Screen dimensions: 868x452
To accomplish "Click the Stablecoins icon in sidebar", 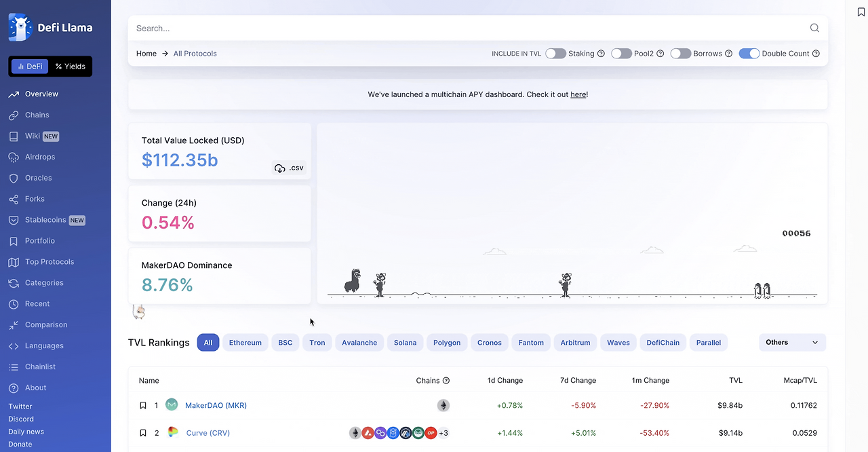I will (x=13, y=220).
